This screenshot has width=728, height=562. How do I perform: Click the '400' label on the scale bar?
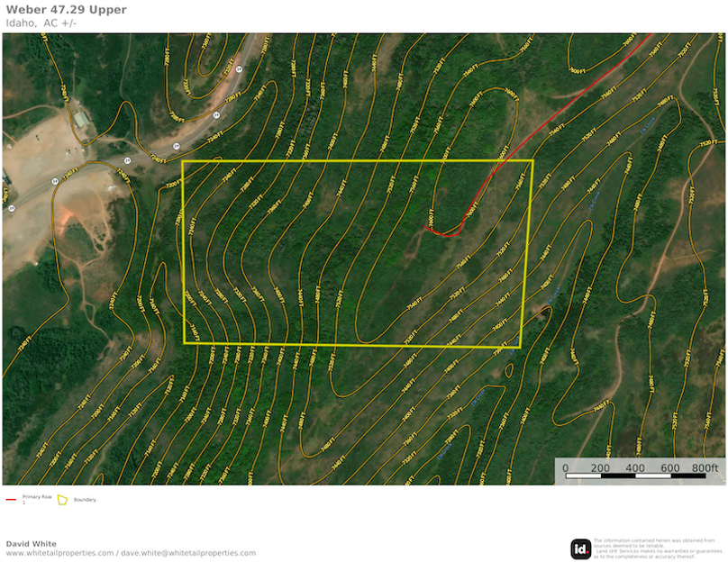click(634, 467)
